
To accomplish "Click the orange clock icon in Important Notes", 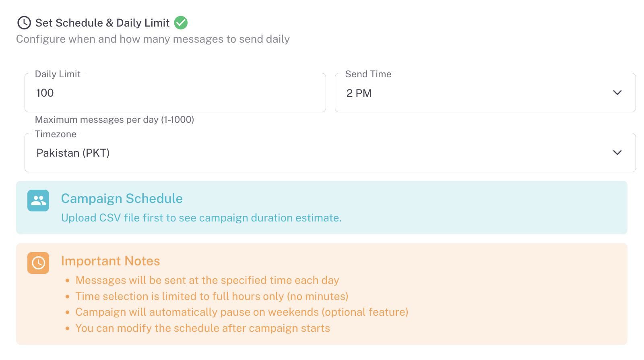I will [38, 263].
